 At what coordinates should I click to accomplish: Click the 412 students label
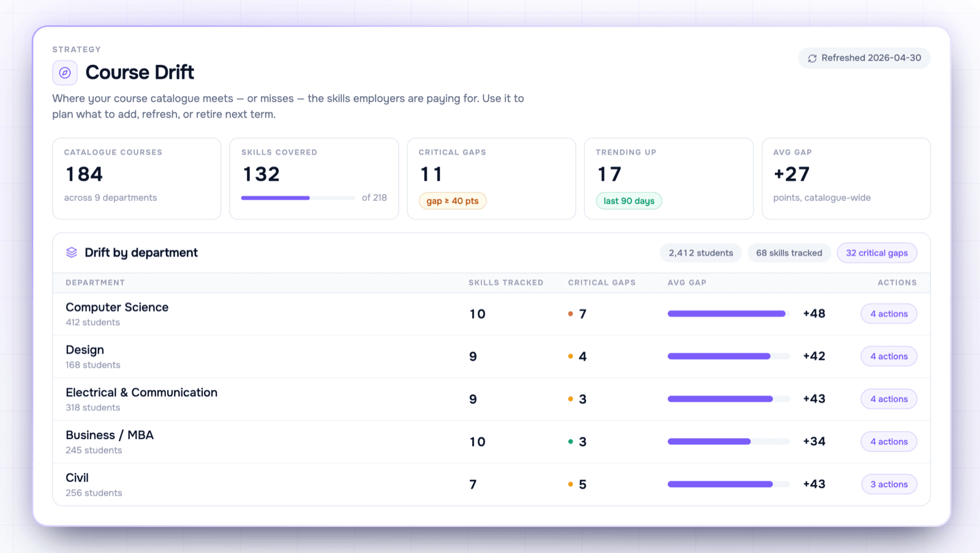coord(93,323)
